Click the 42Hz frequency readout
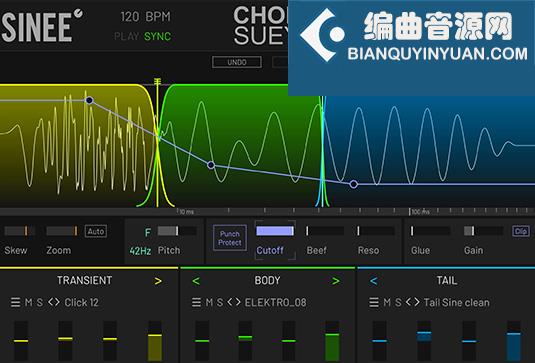 (x=140, y=251)
